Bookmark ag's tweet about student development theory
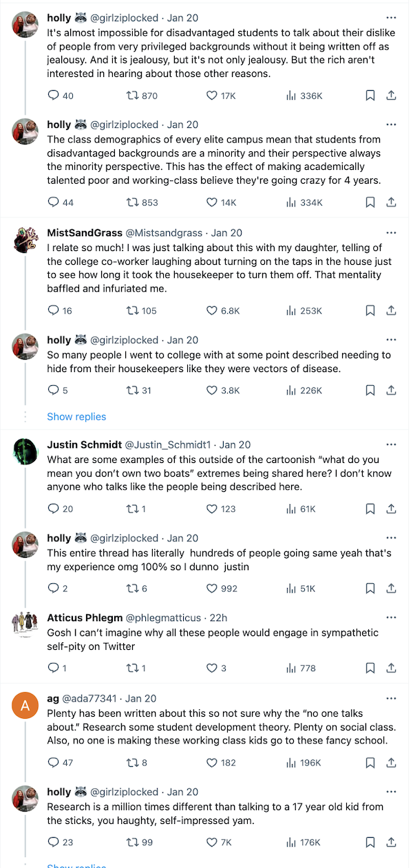This screenshot has width=413, height=868. point(370,763)
